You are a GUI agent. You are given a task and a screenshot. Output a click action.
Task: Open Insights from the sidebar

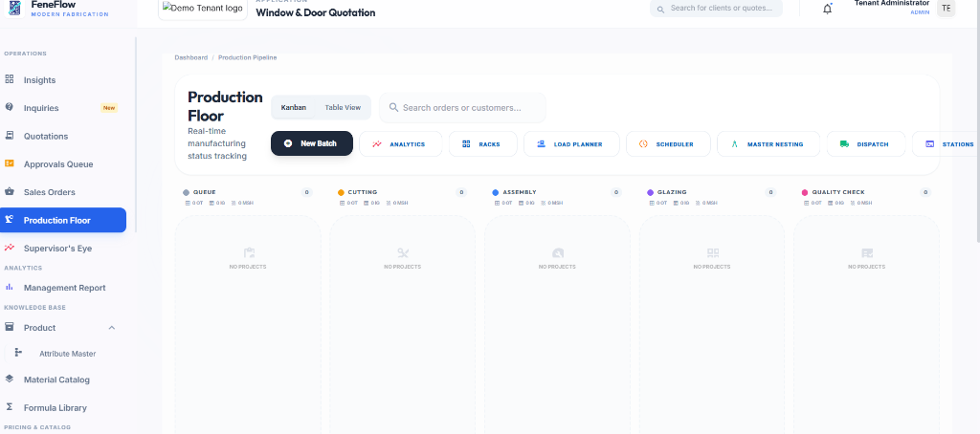point(63,80)
